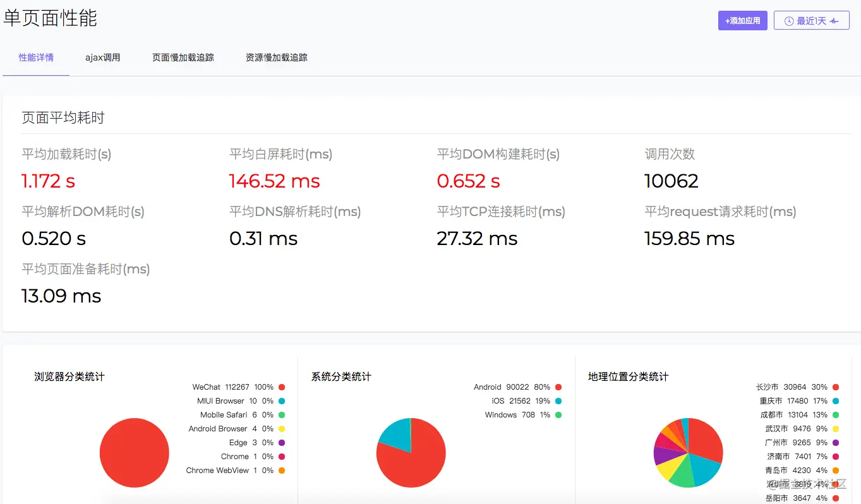Image resolution: width=861 pixels, height=504 pixels.
Task: Click the 成都市 13104 13% legend entry
Action: click(x=799, y=415)
